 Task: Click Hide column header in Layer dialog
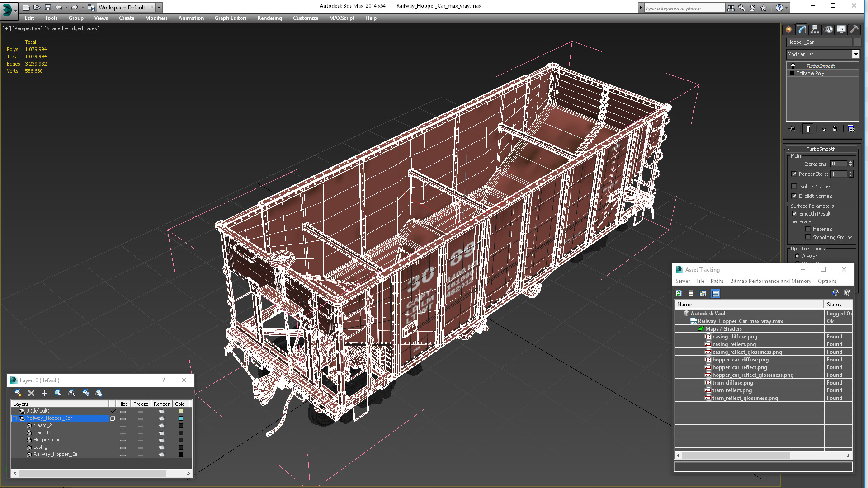click(x=123, y=404)
